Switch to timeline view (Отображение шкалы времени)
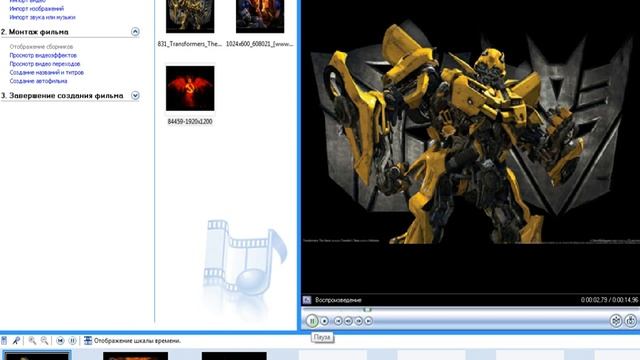The image size is (640, 360). tap(133, 340)
